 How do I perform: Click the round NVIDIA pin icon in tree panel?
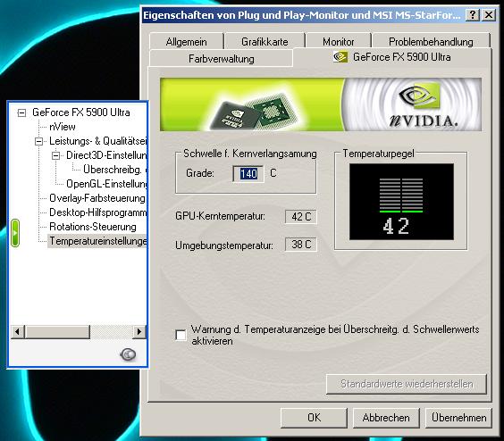coord(128,354)
